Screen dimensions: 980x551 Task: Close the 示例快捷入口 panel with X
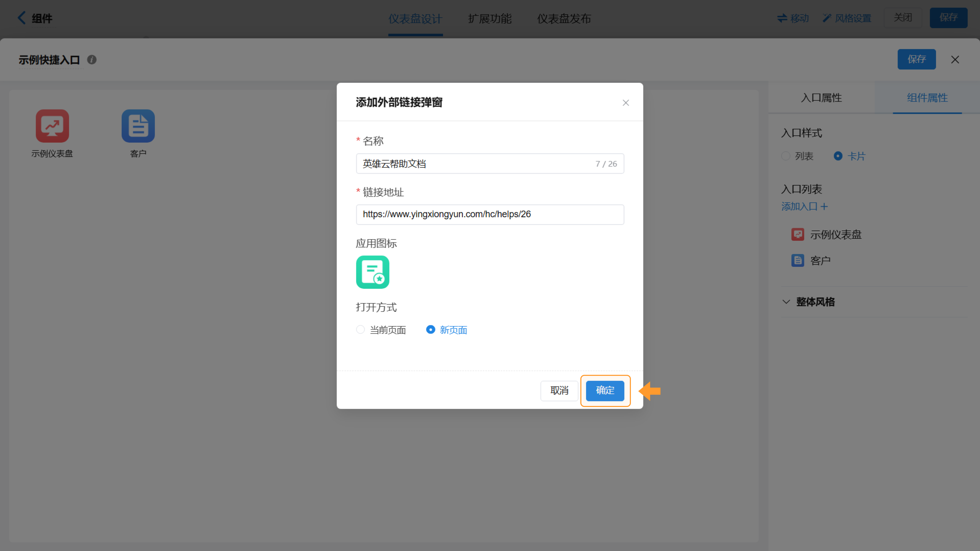(x=955, y=60)
